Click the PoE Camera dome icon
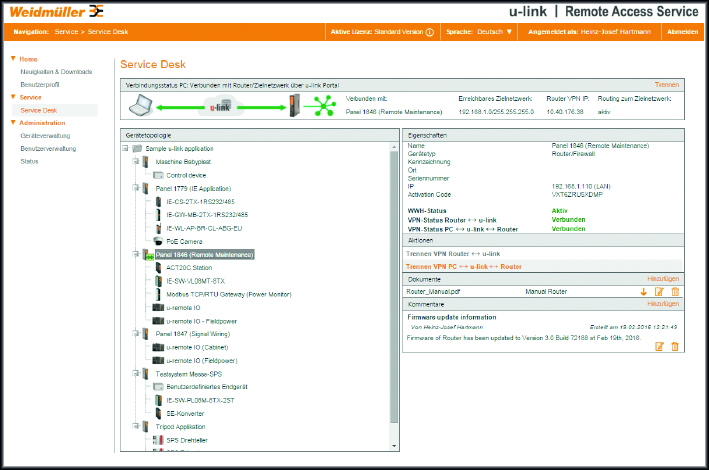Viewport: 709px width, 470px height. pyautogui.click(x=158, y=241)
